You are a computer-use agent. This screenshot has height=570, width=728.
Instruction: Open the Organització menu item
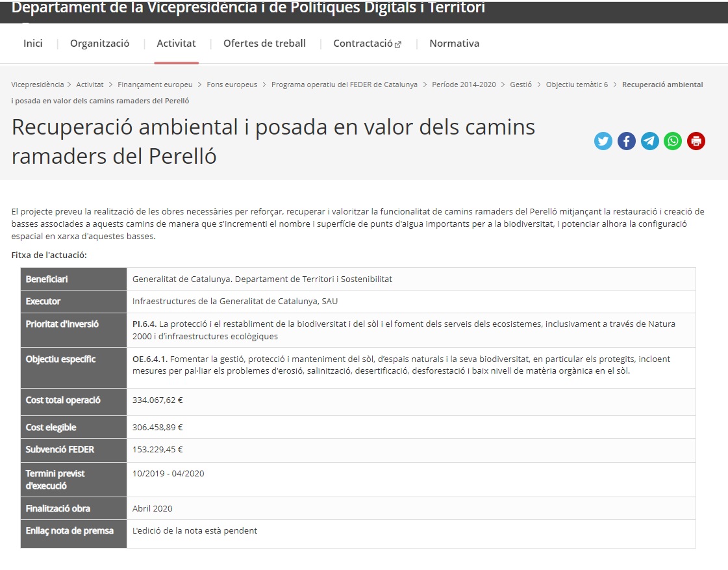click(x=100, y=43)
